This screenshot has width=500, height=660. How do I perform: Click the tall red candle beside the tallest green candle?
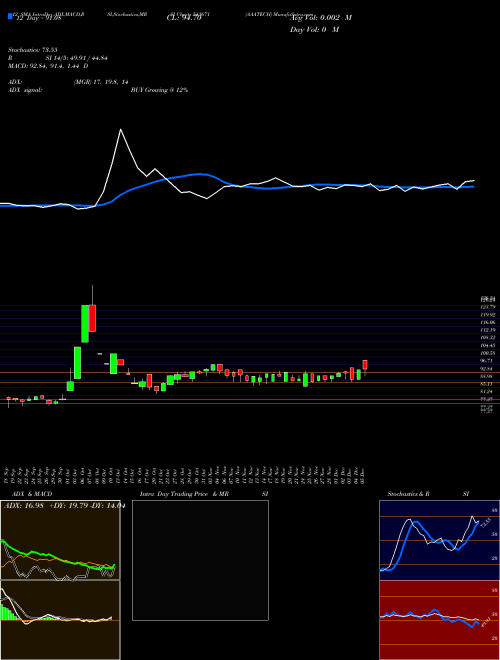pos(92,318)
